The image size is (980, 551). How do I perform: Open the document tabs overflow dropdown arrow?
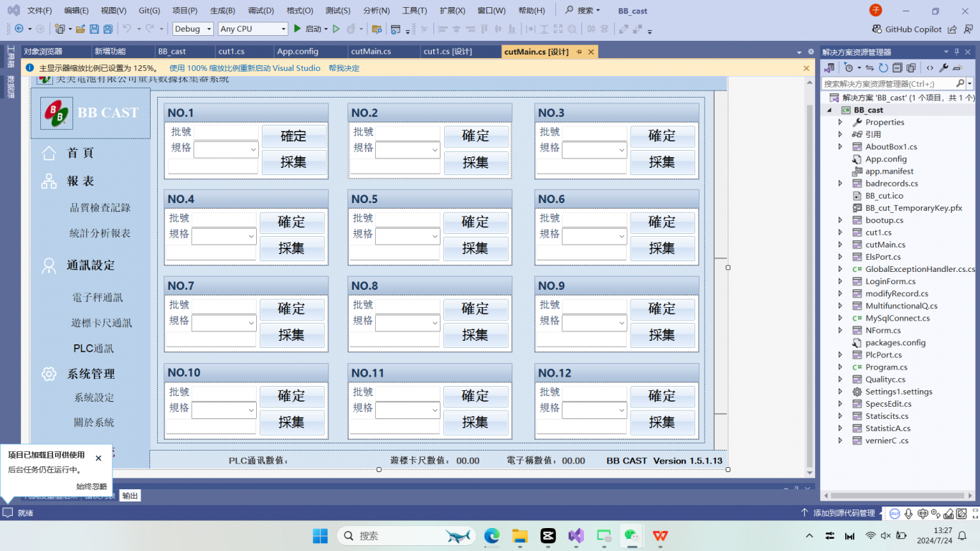point(800,52)
